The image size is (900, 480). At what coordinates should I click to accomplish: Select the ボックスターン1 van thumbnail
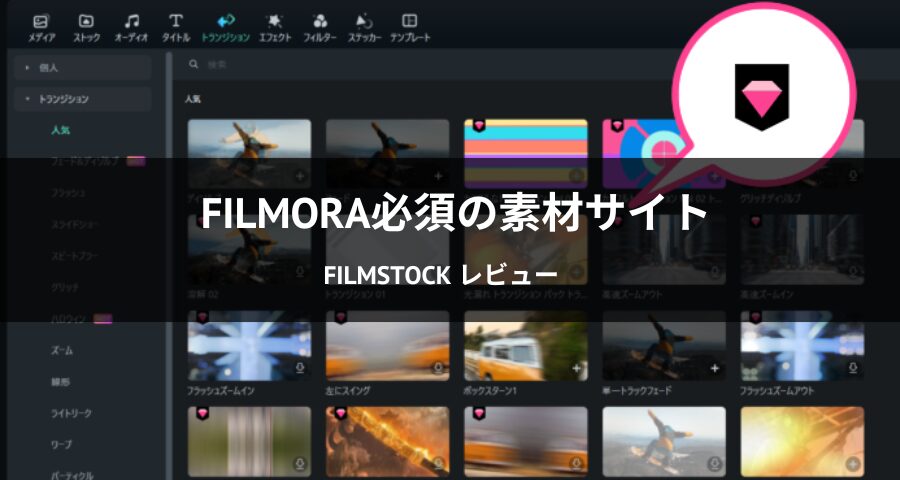coord(526,346)
